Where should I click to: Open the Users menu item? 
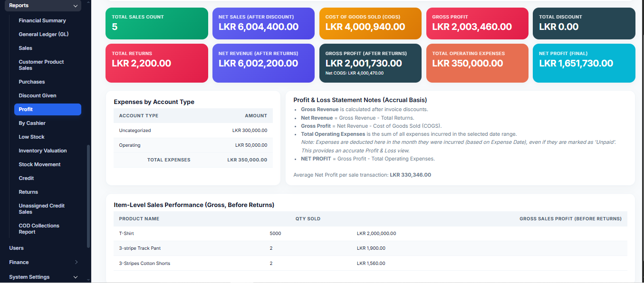click(x=17, y=248)
